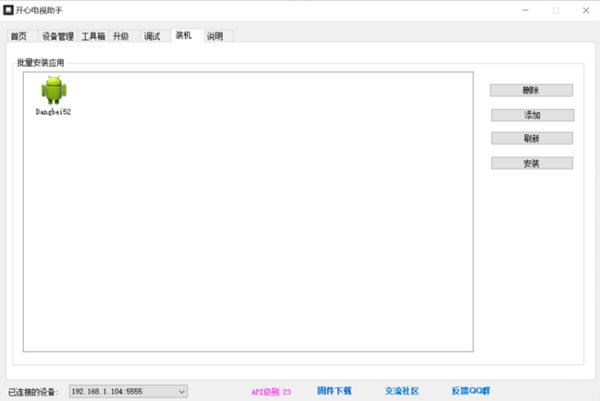Click the Dangbei52 label text

point(53,112)
